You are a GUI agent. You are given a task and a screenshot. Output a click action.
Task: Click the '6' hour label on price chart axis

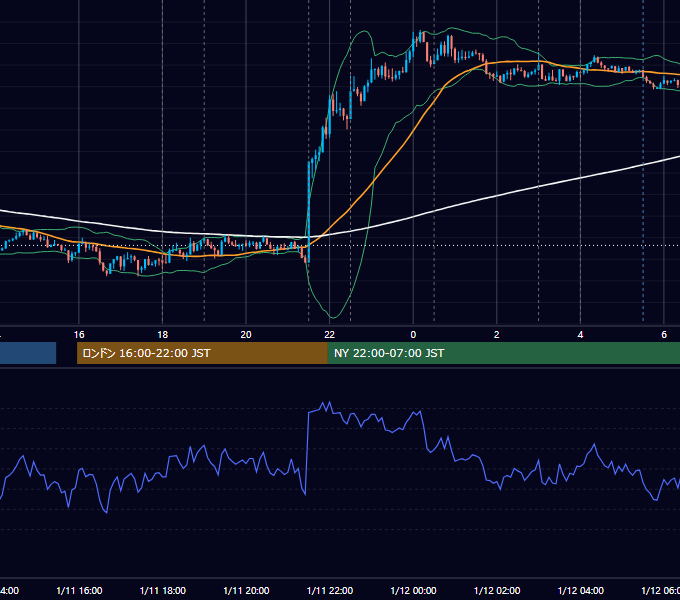click(x=664, y=334)
